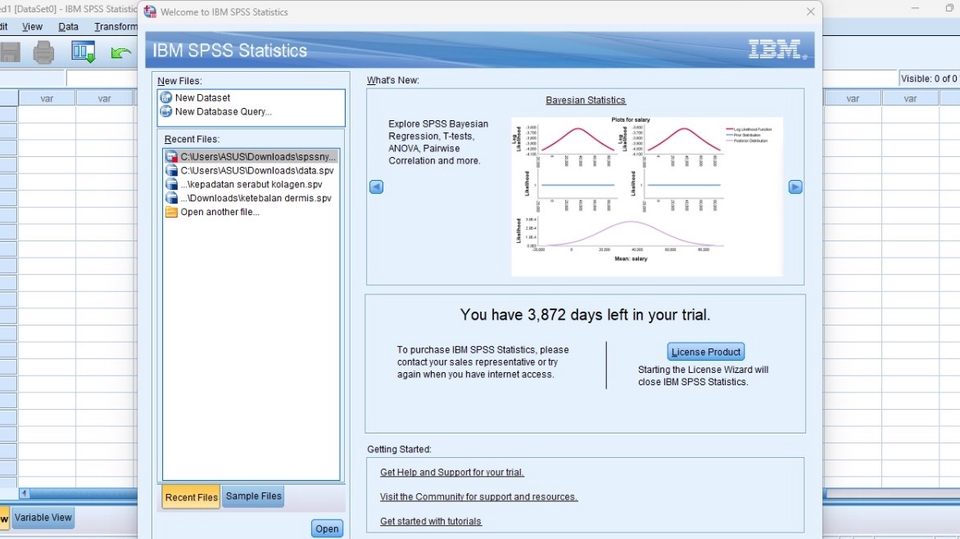Show the next What's New slide
Screen dimensions: 960x539
point(795,187)
